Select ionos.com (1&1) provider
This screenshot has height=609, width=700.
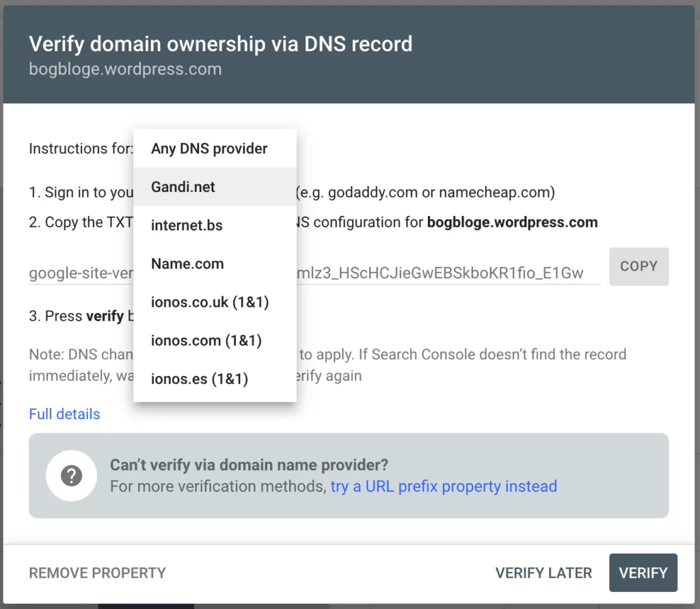[x=215, y=340]
